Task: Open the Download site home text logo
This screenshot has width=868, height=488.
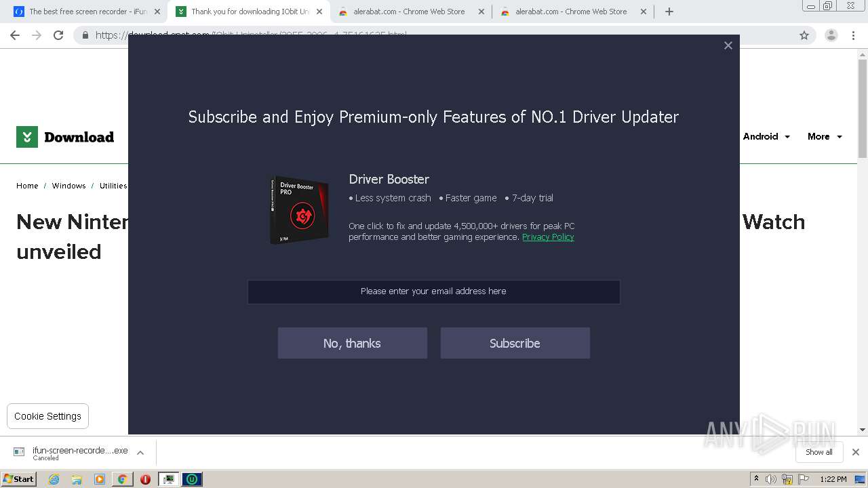Action: tap(79, 137)
